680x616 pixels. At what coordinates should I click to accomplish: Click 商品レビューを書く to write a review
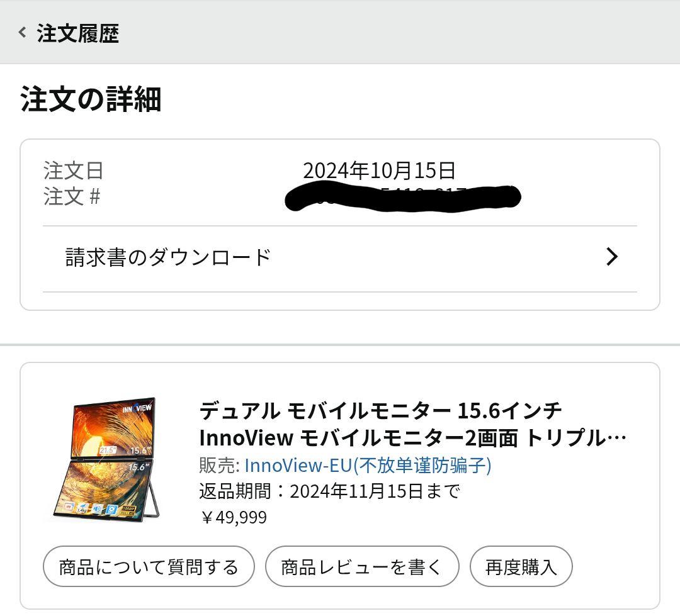point(362,566)
